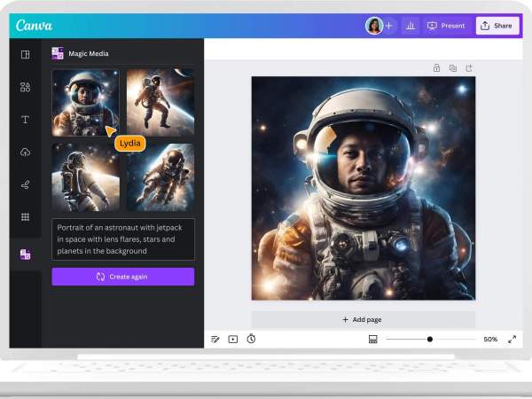Select the Magic Media sidebar icon

(x=25, y=254)
